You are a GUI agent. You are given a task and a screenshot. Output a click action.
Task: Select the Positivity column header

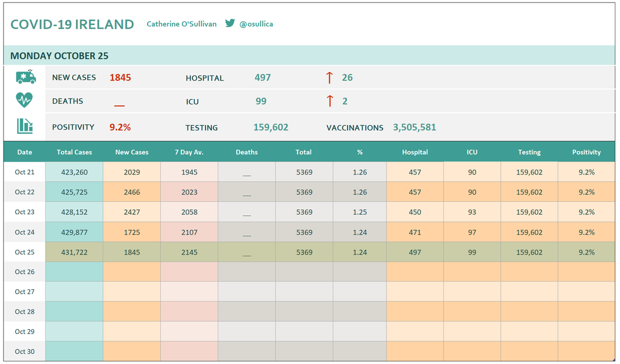586,152
